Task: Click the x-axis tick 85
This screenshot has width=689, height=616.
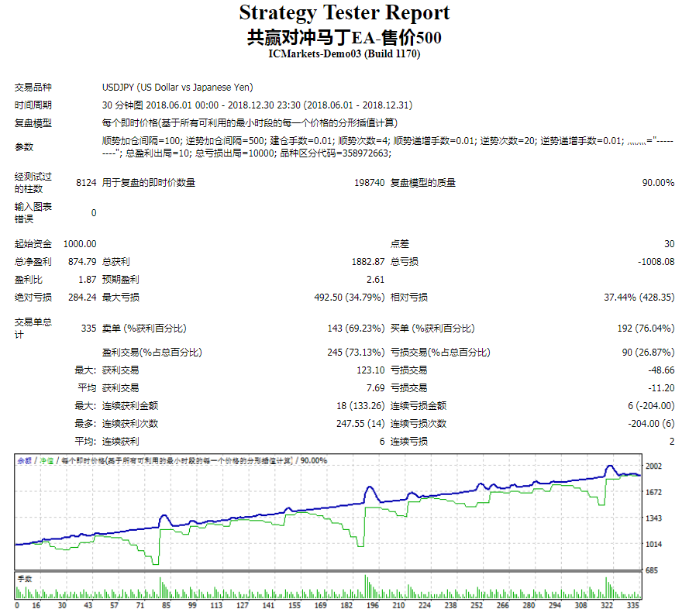Action: pos(166,605)
